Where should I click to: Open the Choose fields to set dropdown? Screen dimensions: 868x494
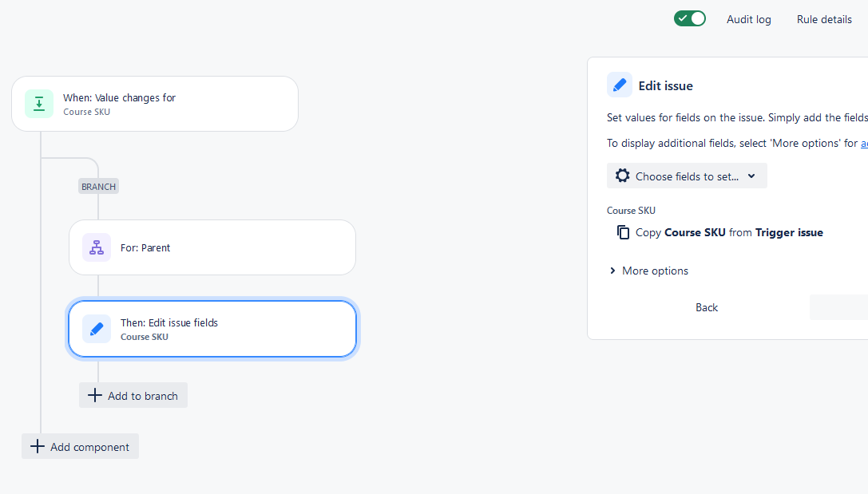(687, 176)
